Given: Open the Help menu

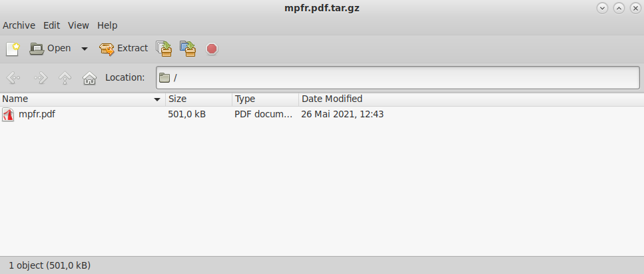Looking at the screenshot, I should [107, 25].
